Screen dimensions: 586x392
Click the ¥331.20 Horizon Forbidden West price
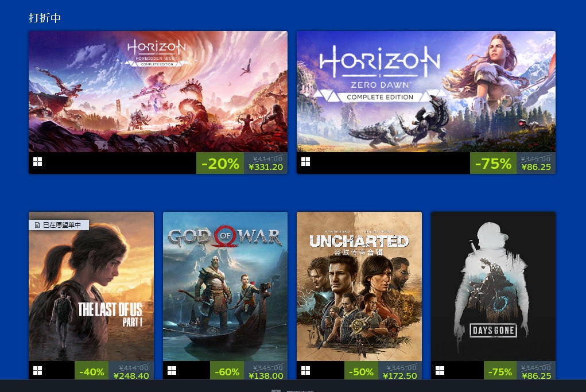click(266, 167)
